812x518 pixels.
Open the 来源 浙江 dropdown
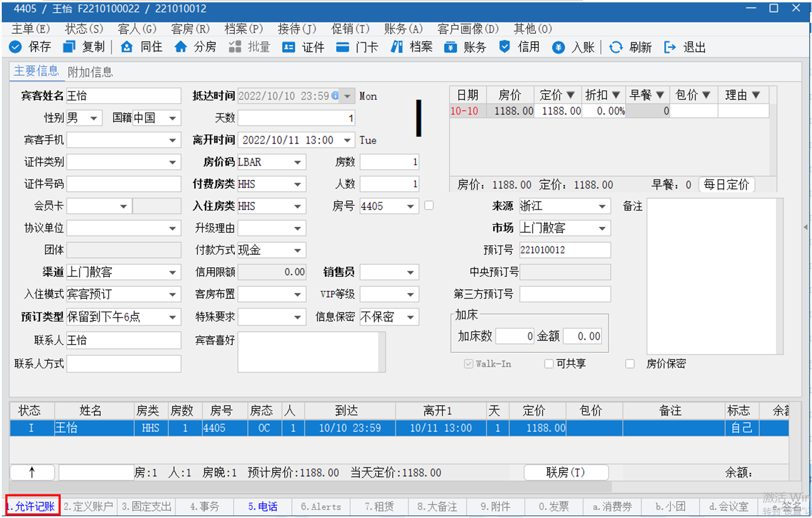coord(602,206)
